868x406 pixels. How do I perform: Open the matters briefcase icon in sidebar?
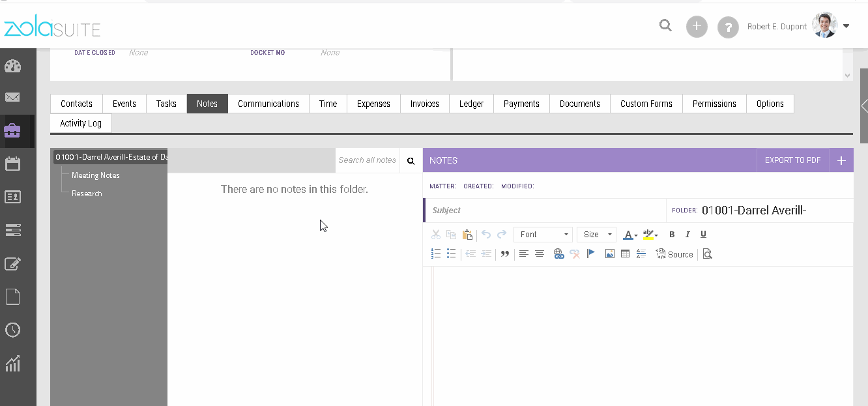click(x=12, y=130)
